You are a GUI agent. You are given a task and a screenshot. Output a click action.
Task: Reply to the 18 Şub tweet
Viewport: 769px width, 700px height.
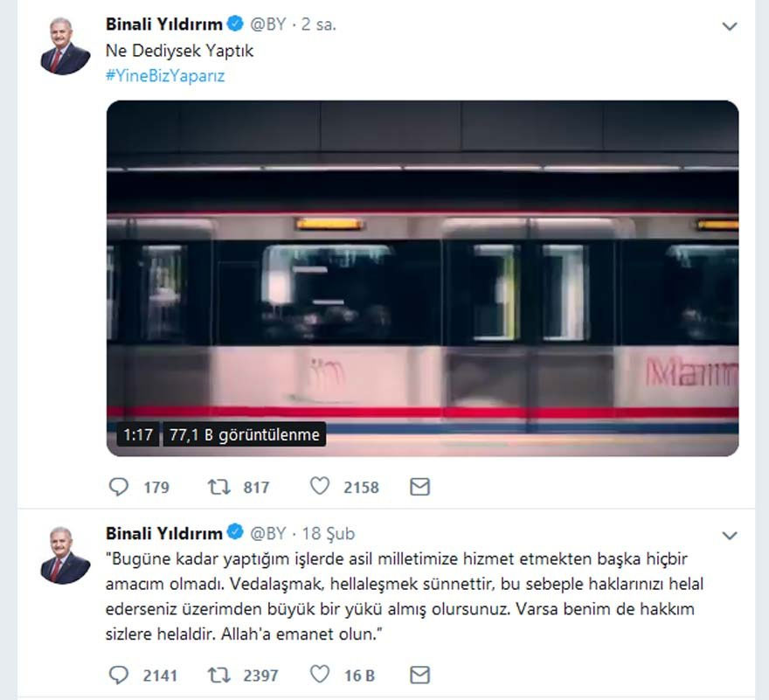[x=118, y=675]
